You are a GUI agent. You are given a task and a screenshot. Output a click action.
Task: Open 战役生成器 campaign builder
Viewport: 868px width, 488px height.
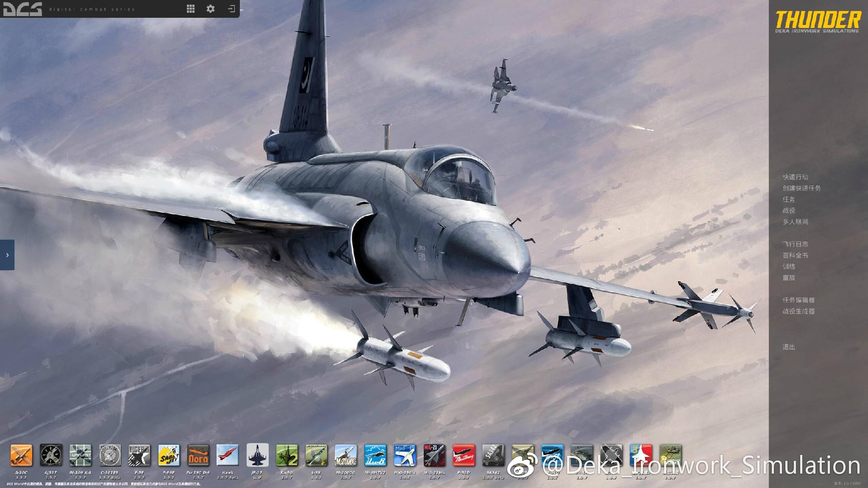coord(798,311)
